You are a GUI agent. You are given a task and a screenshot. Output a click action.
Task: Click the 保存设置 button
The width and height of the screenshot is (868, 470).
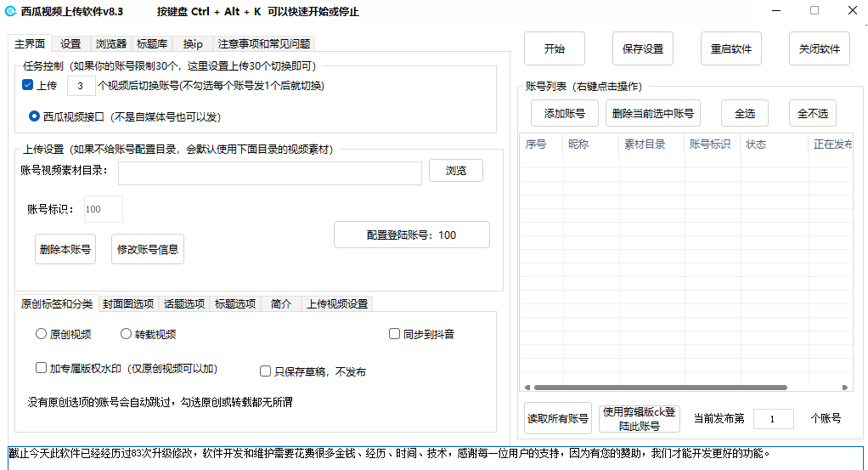(643, 48)
